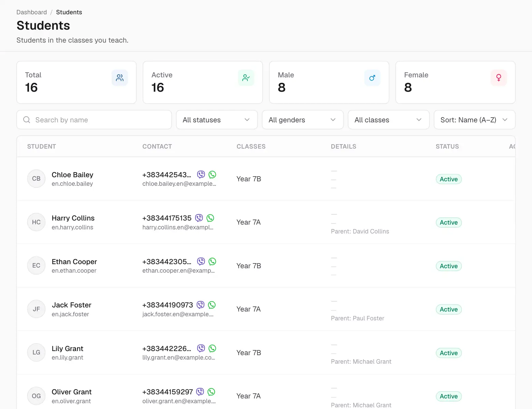The width and height of the screenshot is (532, 409).
Task: Open the All statuses dropdown
Action: click(217, 120)
